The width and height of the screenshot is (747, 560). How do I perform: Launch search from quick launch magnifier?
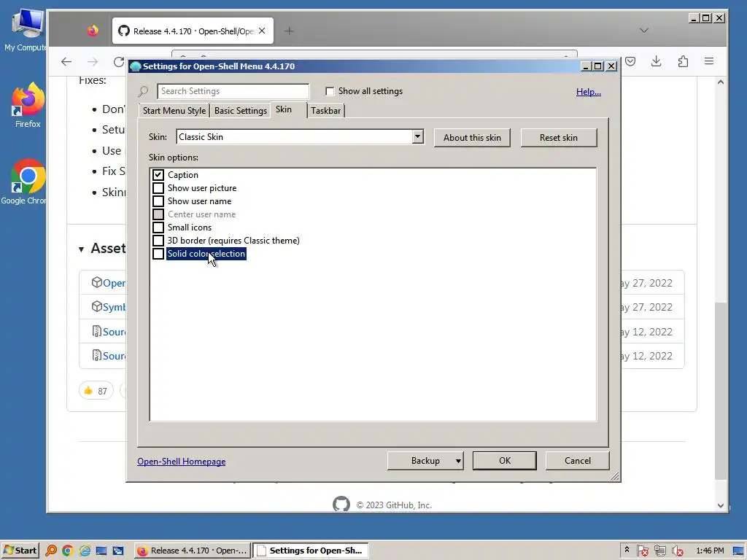click(51, 551)
